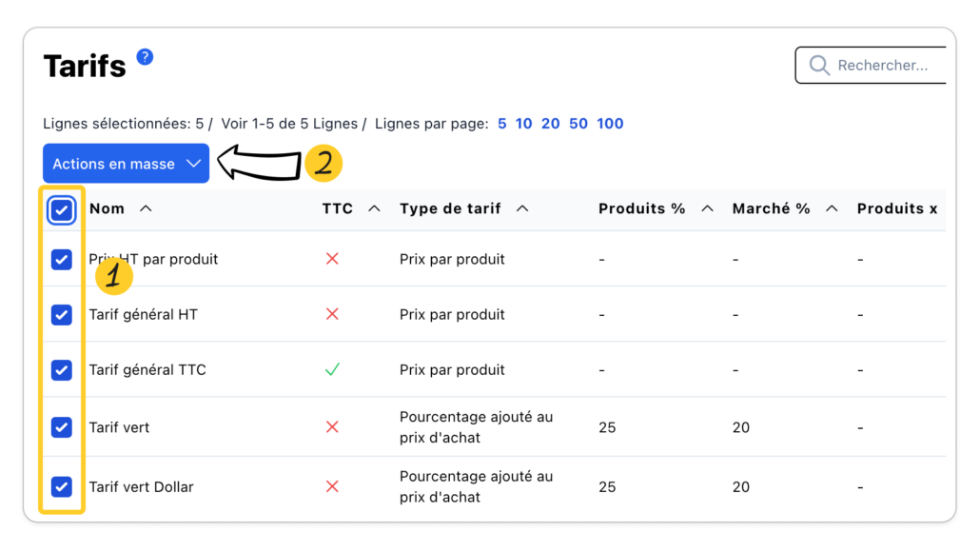
Task: Click sort arrow beside Type de tarif
Action: pyautogui.click(x=522, y=209)
